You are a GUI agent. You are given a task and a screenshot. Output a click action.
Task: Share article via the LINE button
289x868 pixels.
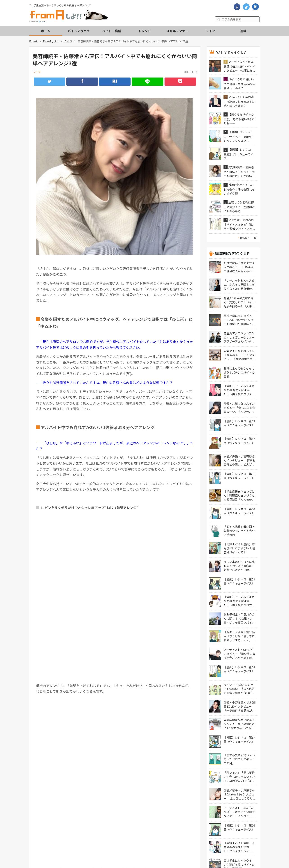pyautogui.click(x=147, y=82)
